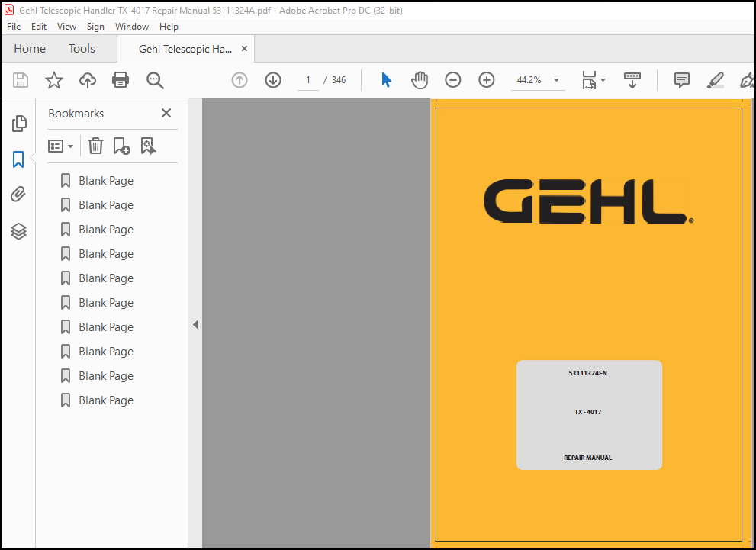Image resolution: width=756 pixels, height=550 pixels.
Task: Click the Bookmarks panel heading
Action: [76, 113]
